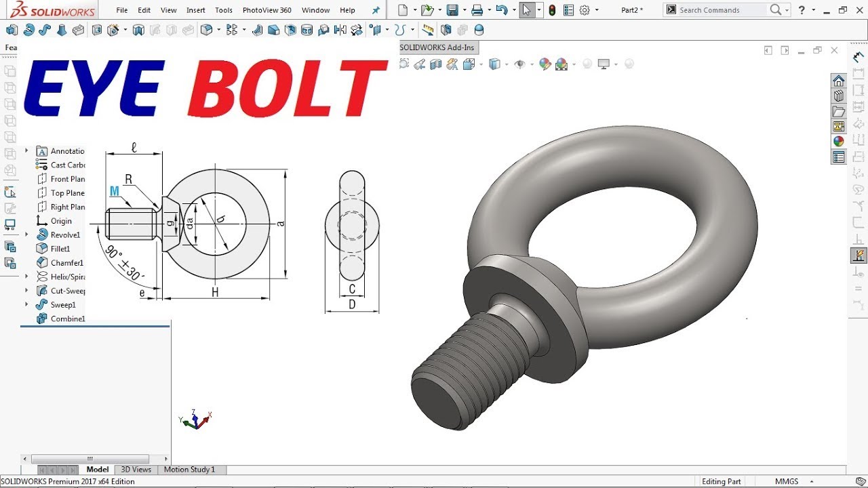This screenshot has width=868, height=488.
Task: Open the Hole Wizard tool
Action: pyautogui.click(x=113, y=30)
